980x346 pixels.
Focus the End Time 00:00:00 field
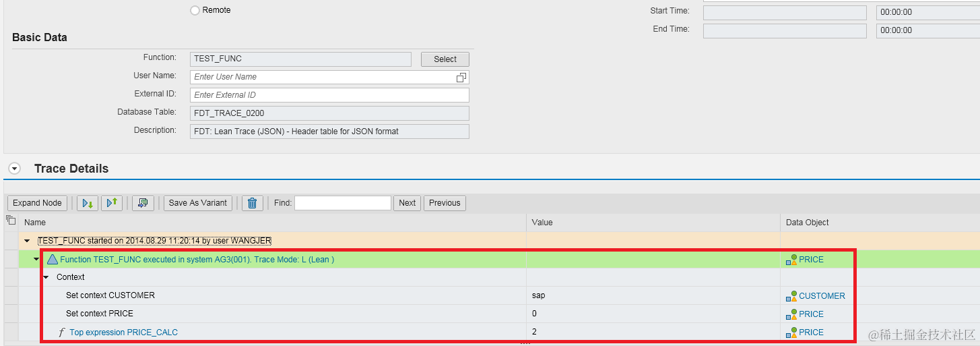point(928,30)
